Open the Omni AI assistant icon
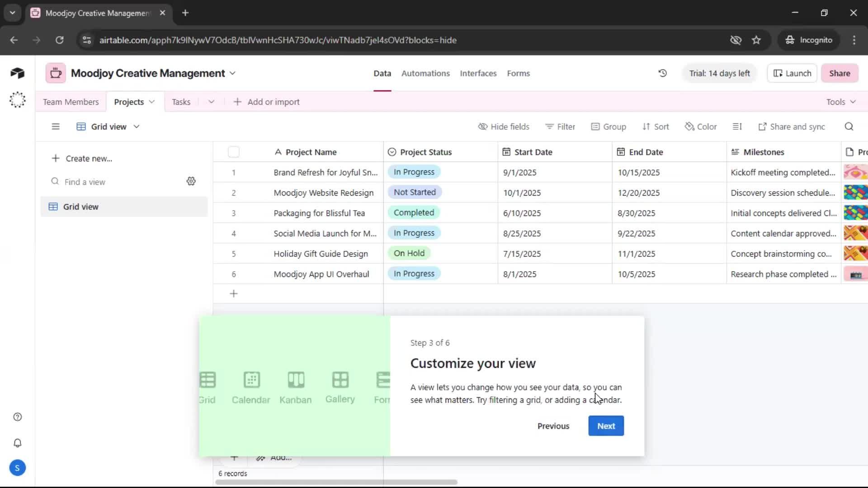 pyautogui.click(x=17, y=99)
